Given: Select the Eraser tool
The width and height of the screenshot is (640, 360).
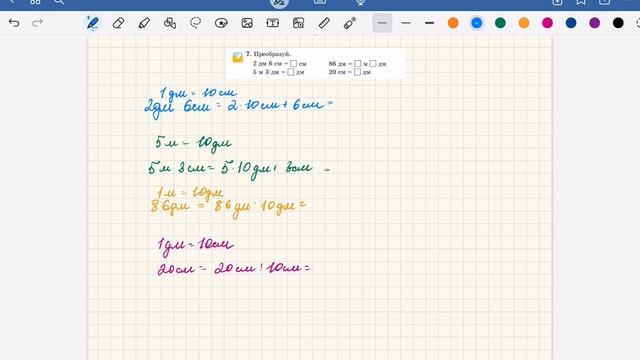Looking at the screenshot, I should click(x=118, y=23).
